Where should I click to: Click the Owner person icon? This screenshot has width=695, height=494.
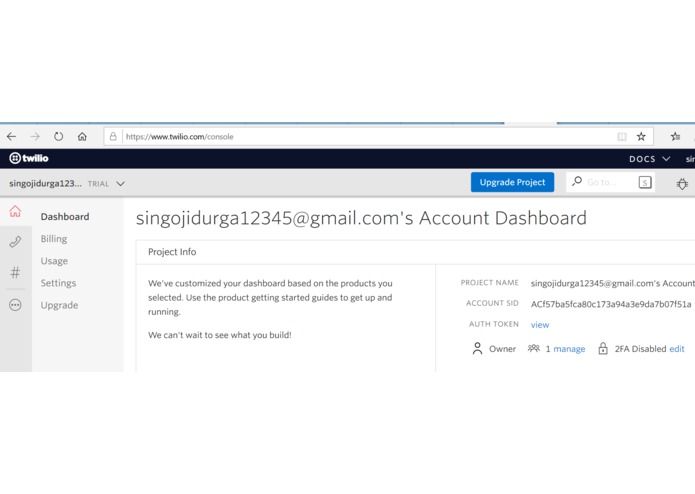(477, 348)
